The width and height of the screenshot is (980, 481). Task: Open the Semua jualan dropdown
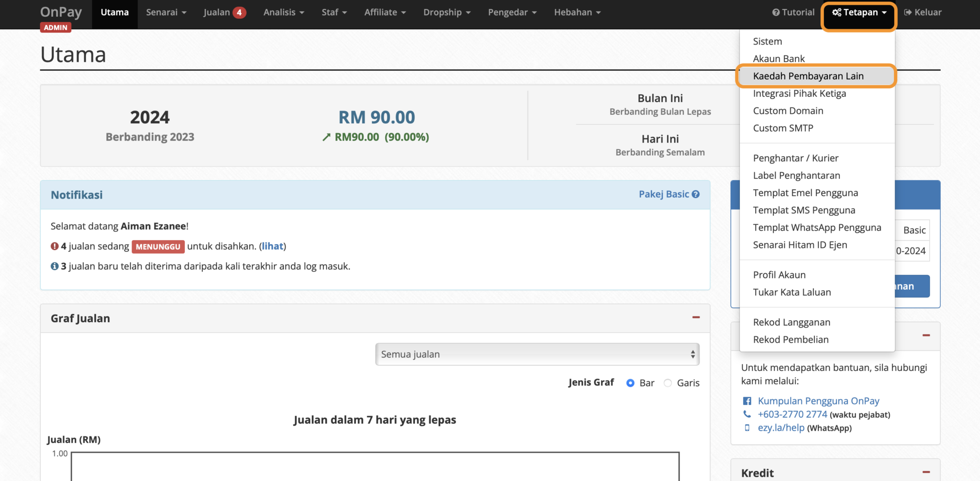point(537,354)
